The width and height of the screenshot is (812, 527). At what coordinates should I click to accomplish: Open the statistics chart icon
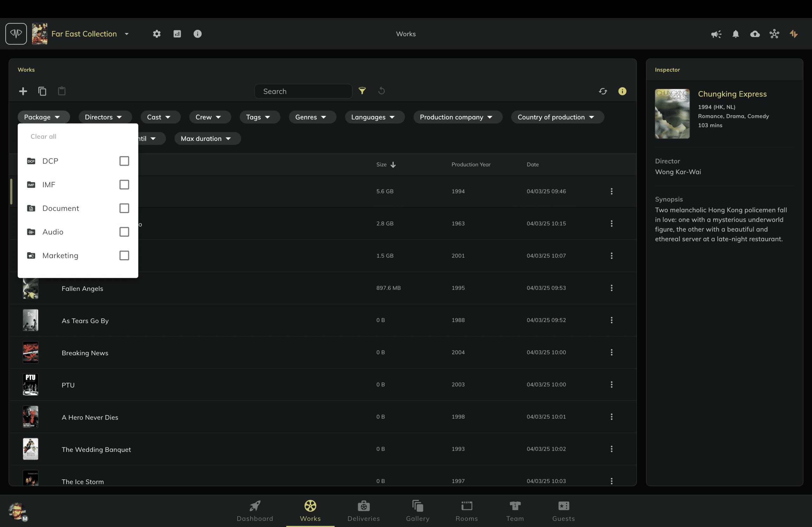click(177, 34)
